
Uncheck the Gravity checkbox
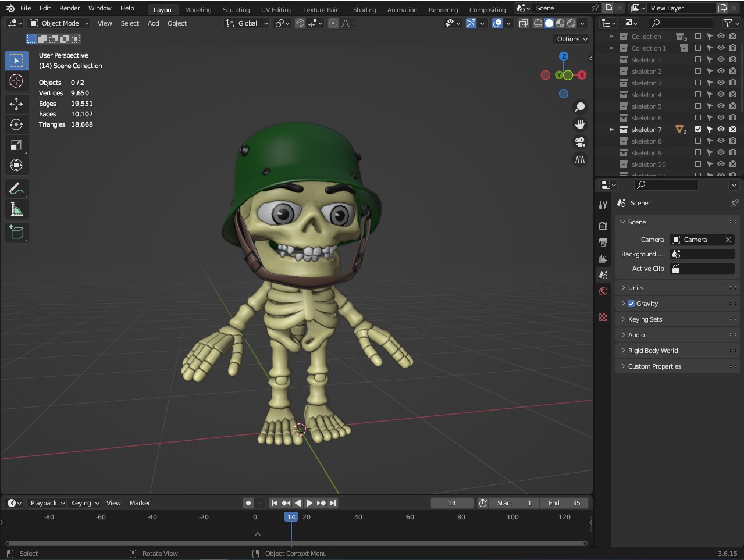point(631,304)
